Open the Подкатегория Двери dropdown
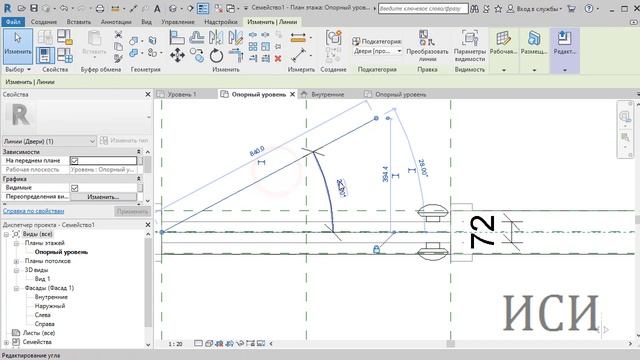This screenshot has width=640, height=360. pos(377,51)
